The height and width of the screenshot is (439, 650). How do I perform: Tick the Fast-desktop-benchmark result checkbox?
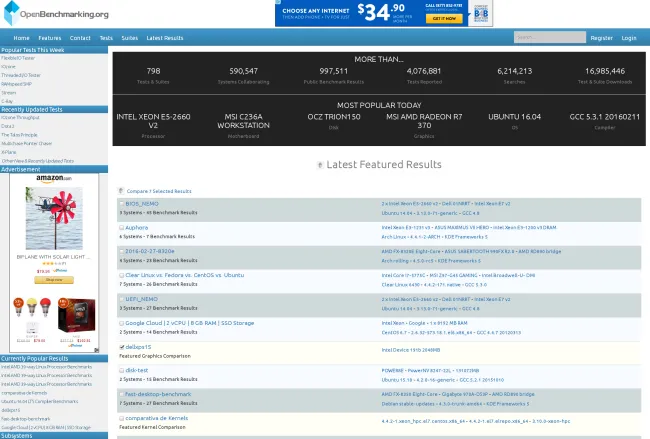tap(121, 394)
